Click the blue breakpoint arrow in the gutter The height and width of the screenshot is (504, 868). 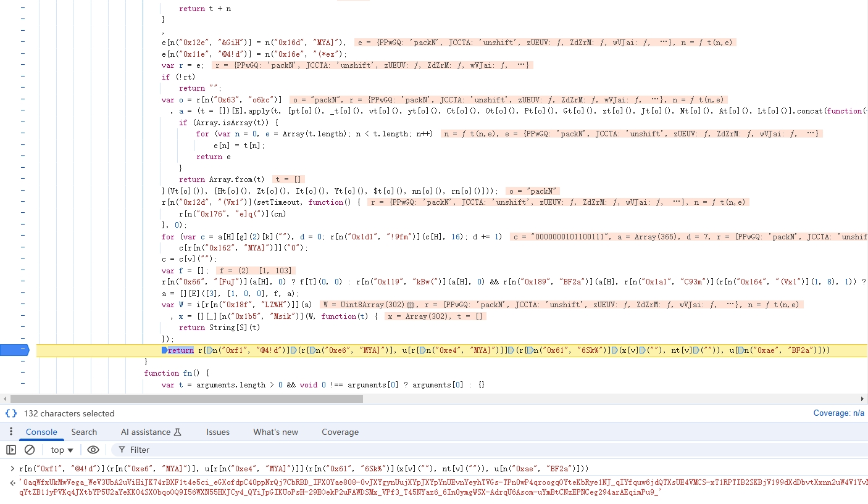click(15, 350)
